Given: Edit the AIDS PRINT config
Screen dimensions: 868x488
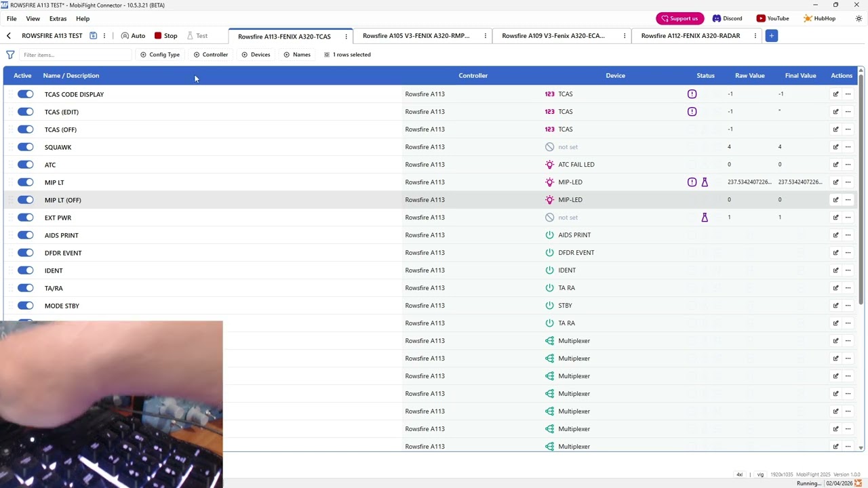Looking at the screenshot, I should (x=835, y=235).
